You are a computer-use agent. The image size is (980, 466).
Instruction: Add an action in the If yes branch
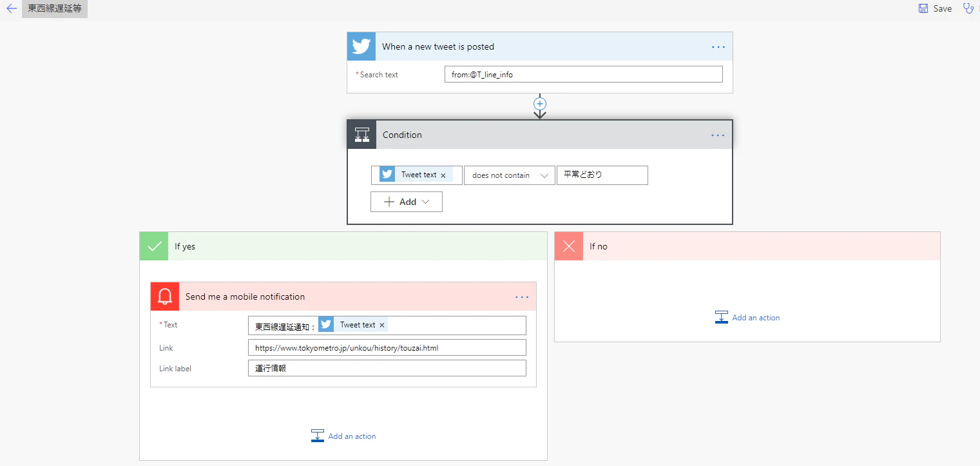(343, 436)
